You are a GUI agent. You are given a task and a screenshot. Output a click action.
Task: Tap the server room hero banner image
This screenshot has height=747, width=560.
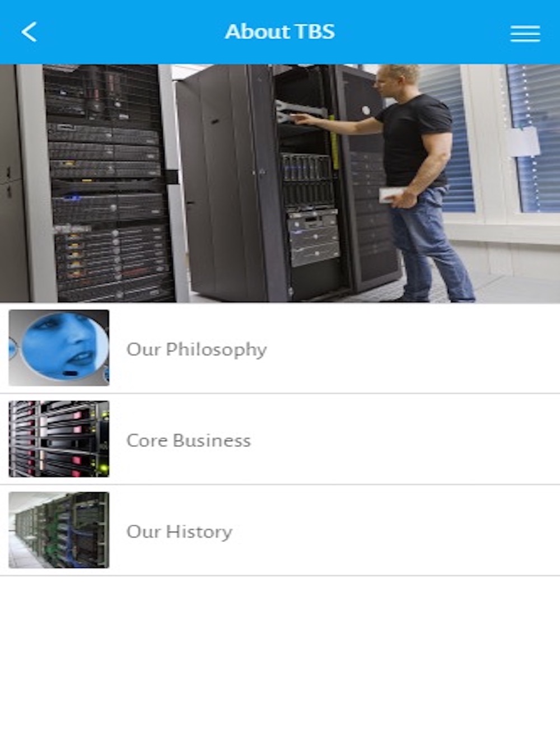pyautogui.click(x=280, y=184)
